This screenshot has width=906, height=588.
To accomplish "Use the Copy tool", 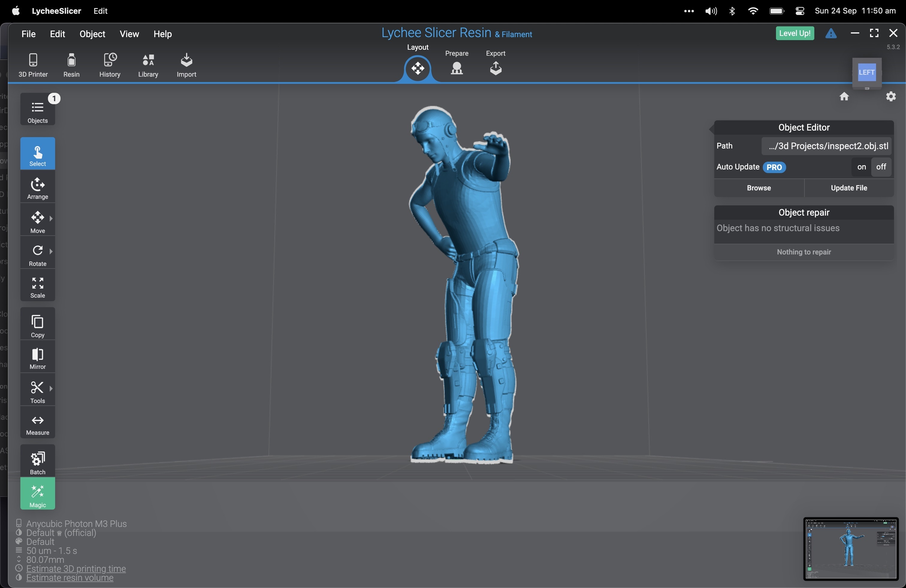I will click(x=38, y=324).
